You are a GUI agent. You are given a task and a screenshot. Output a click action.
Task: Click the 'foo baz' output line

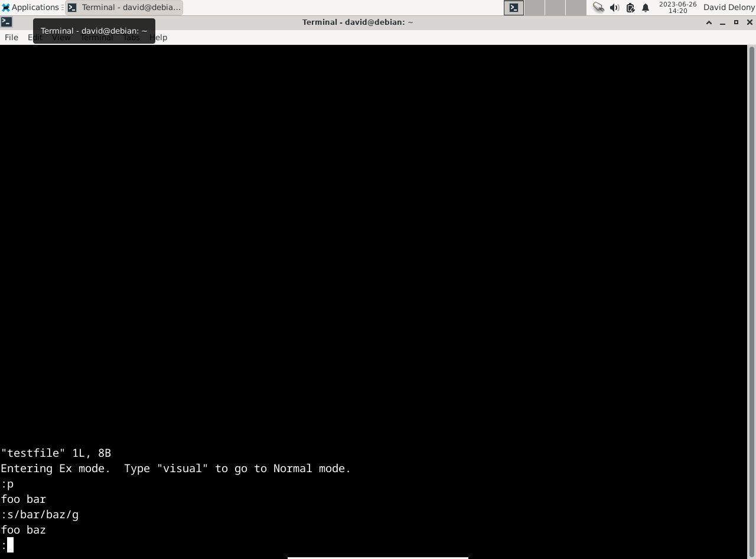(x=24, y=530)
